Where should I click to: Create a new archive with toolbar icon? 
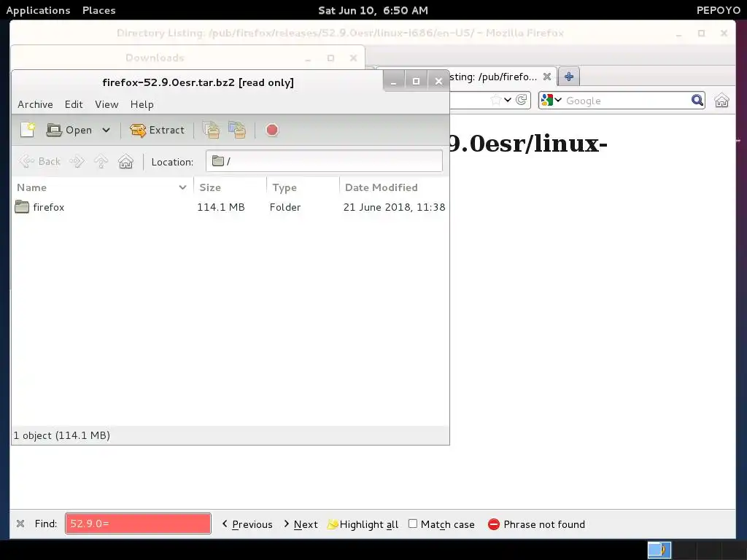(x=28, y=130)
